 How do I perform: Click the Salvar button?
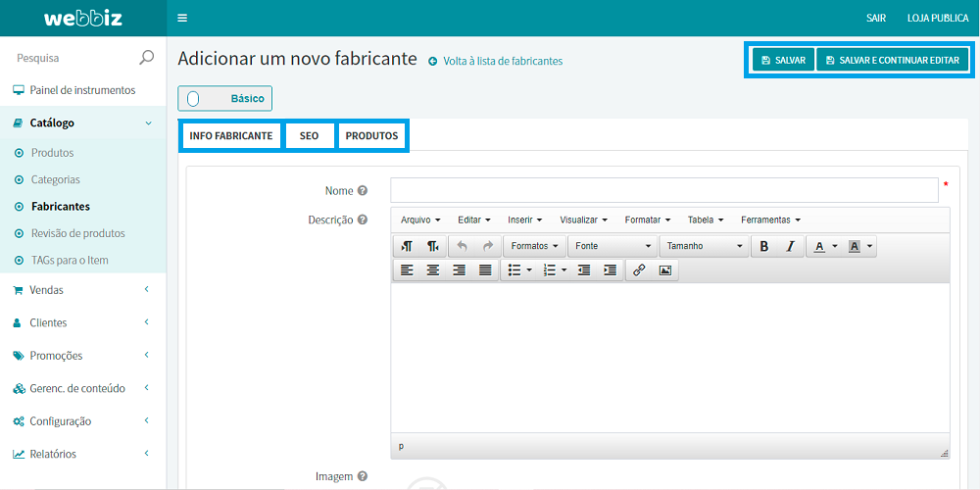783,61
